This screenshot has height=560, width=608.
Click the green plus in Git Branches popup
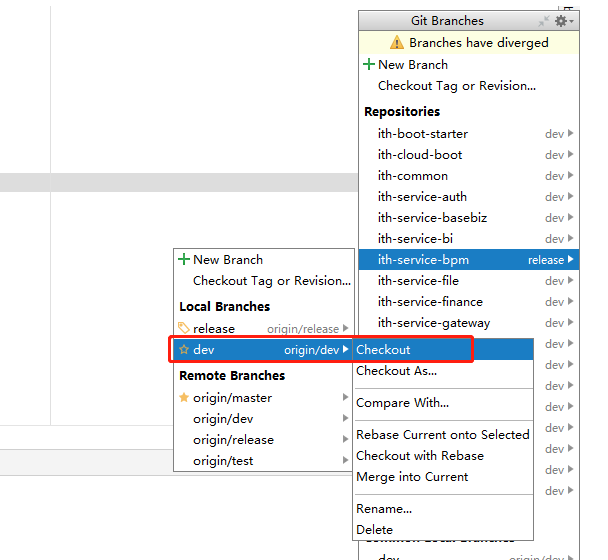click(369, 65)
